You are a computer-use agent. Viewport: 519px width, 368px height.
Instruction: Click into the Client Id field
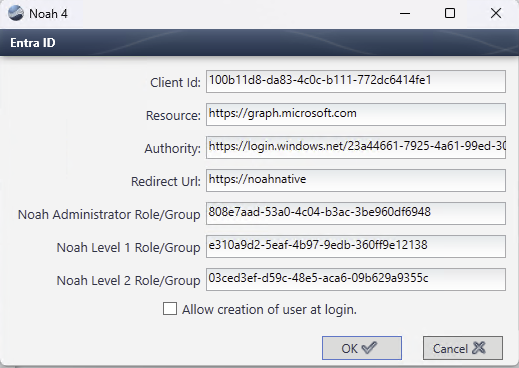pos(356,81)
